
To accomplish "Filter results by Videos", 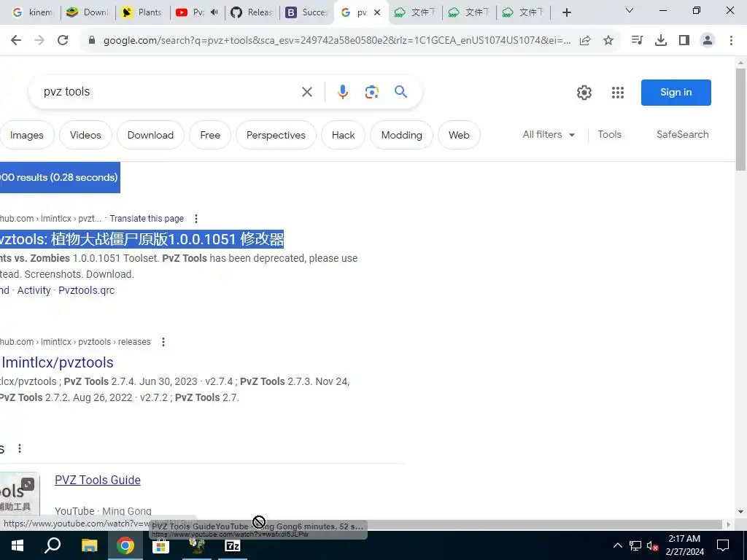I will tap(85, 135).
